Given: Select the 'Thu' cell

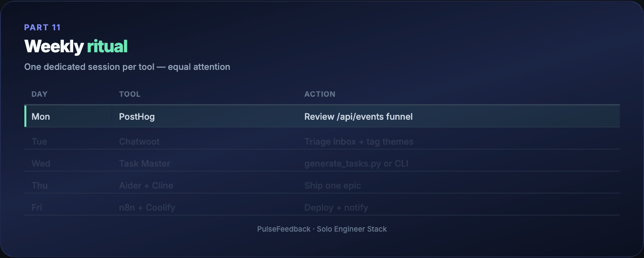Looking at the screenshot, I should [x=40, y=186].
